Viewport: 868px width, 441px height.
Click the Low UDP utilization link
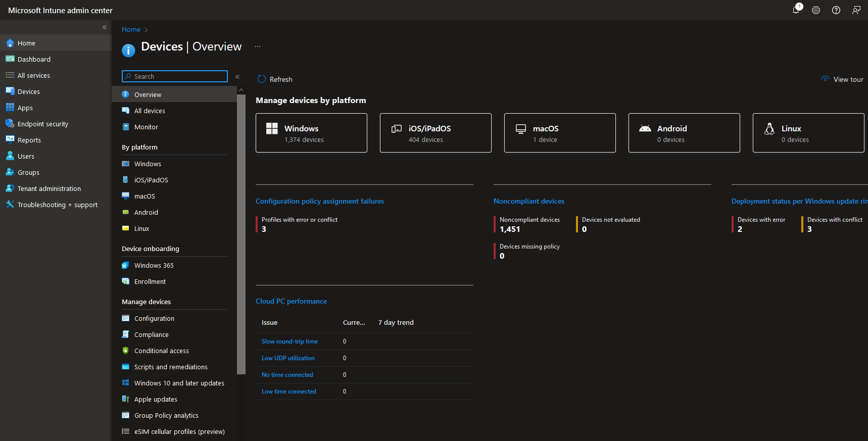288,358
